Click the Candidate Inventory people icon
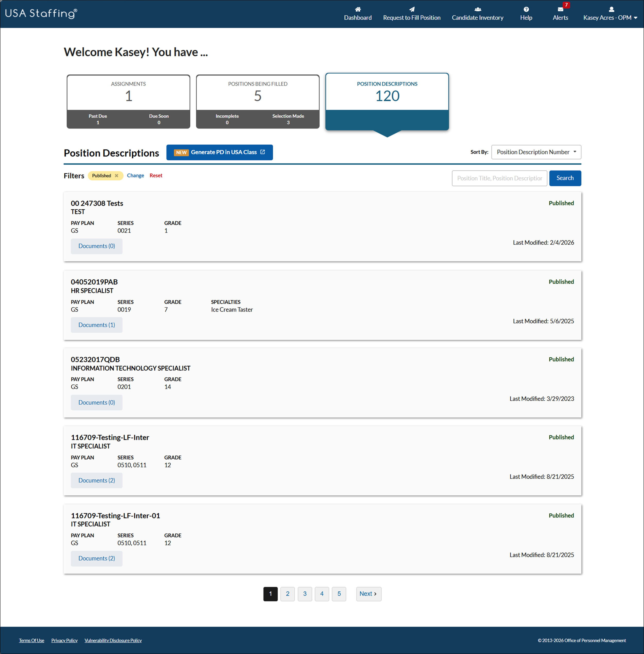 point(478,9)
